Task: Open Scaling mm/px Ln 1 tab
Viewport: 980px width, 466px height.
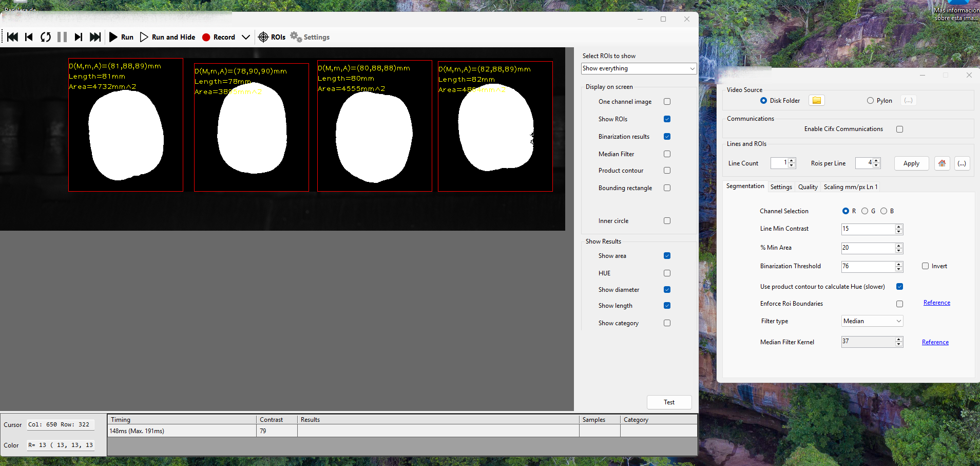Action: click(x=850, y=187)
